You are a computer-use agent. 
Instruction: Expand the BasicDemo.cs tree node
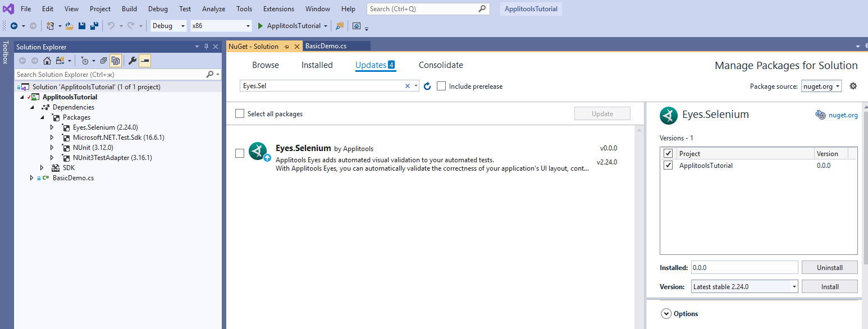pos(31,178)
